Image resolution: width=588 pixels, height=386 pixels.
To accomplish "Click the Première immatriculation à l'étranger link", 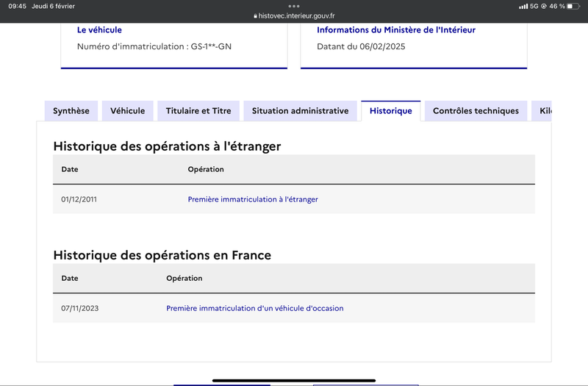I will pyautogui.click(x=253, y=199).
